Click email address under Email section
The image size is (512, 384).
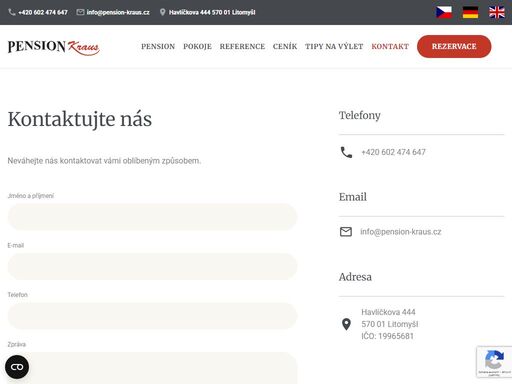[401, 232]
